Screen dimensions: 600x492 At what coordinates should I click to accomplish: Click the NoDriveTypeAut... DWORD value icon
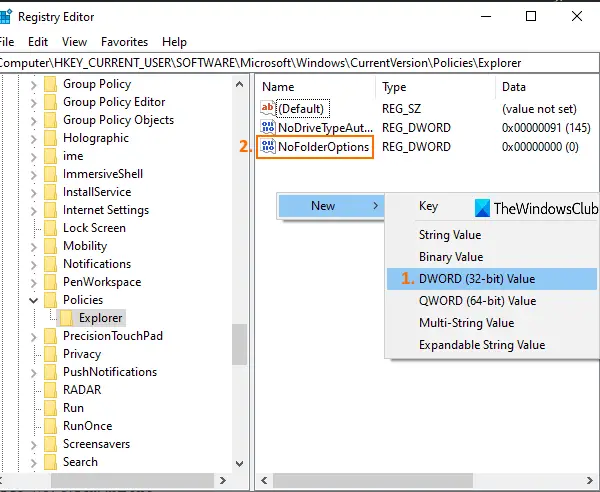click(x=267, y=127)
